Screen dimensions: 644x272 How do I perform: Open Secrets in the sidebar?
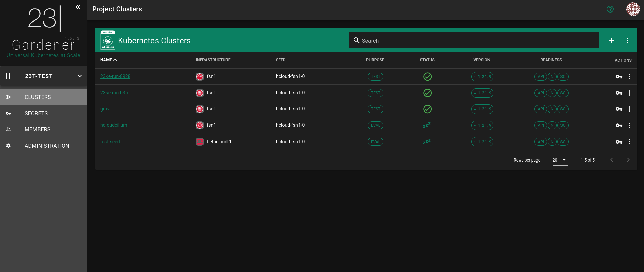pos(44,113)
